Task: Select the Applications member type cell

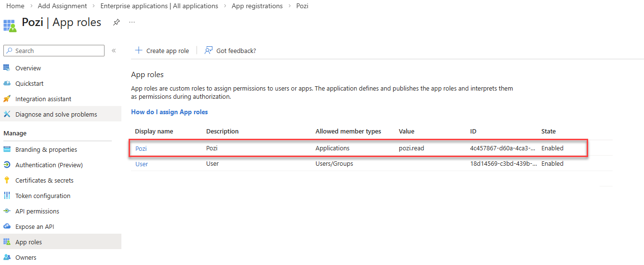Action: point(332,148)
